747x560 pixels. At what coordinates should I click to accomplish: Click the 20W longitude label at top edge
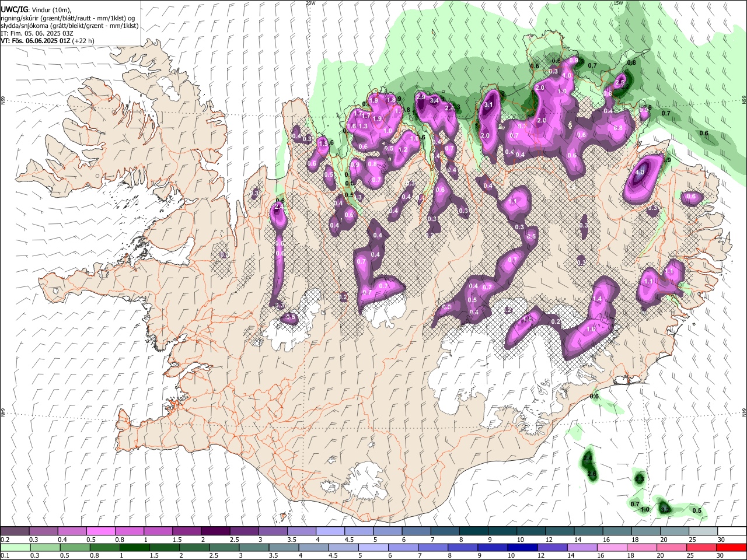310,3
